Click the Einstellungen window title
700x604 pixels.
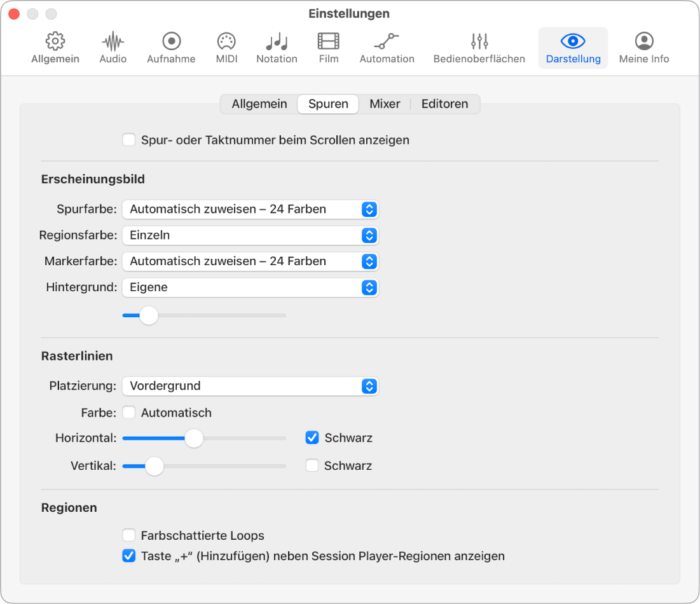[349, 13]
